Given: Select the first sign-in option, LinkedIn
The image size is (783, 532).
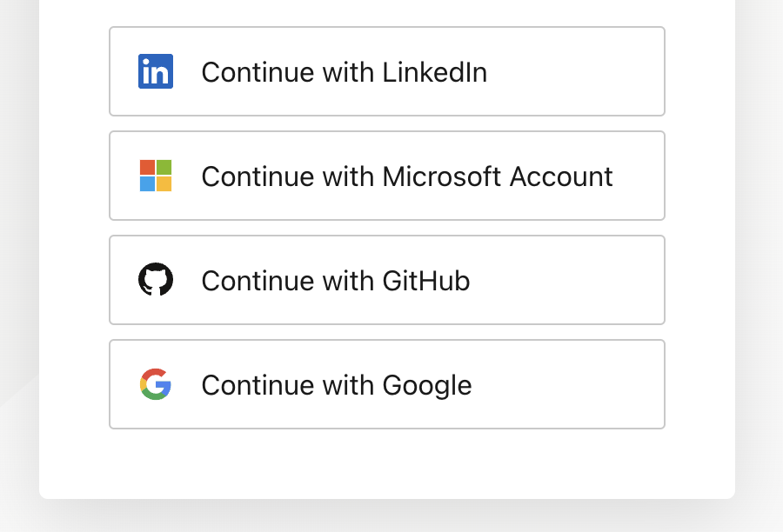Looking at the screenshot, I should click(386, 71).
